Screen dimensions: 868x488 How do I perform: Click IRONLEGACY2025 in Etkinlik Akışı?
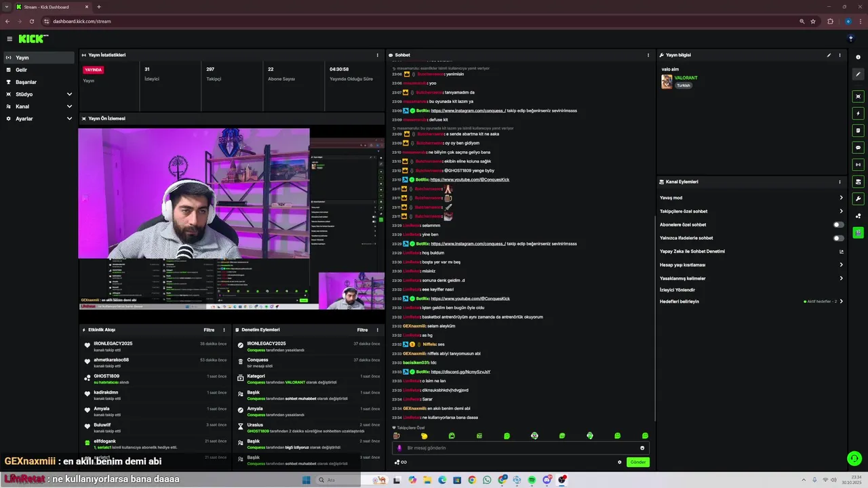pos(113,344)
